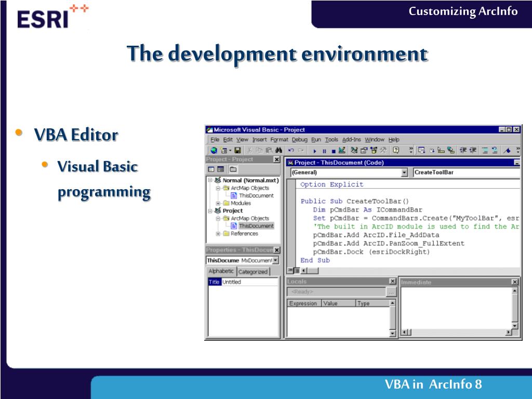Click Immediate window scroll-up arrow
532x399 pixels.
(x=515, y=291)
